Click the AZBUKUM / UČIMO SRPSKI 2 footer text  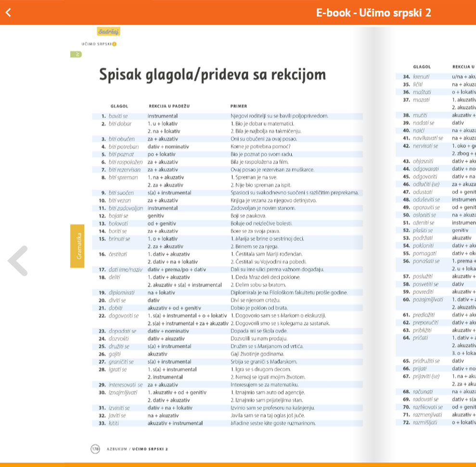(137, 449)
